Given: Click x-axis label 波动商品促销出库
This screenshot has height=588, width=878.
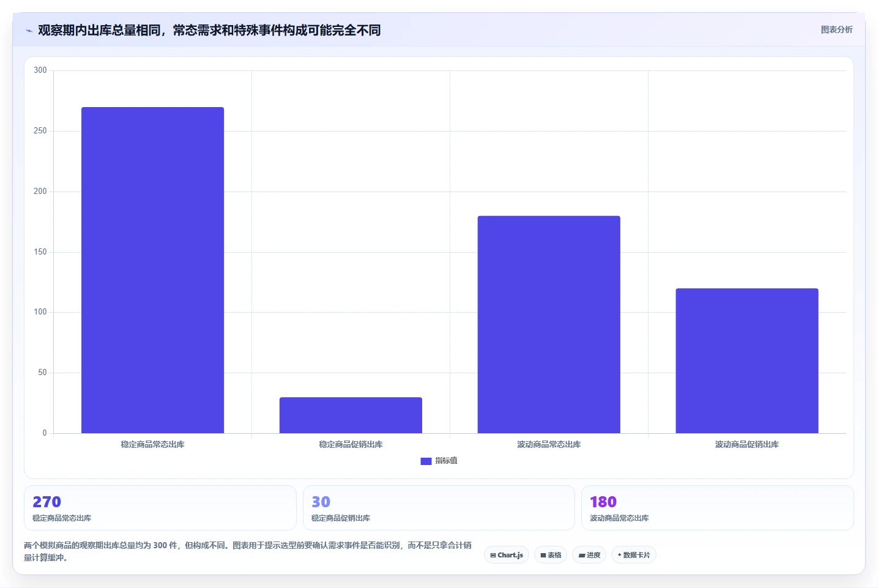Looking at the screenshot, I should 747,445.
